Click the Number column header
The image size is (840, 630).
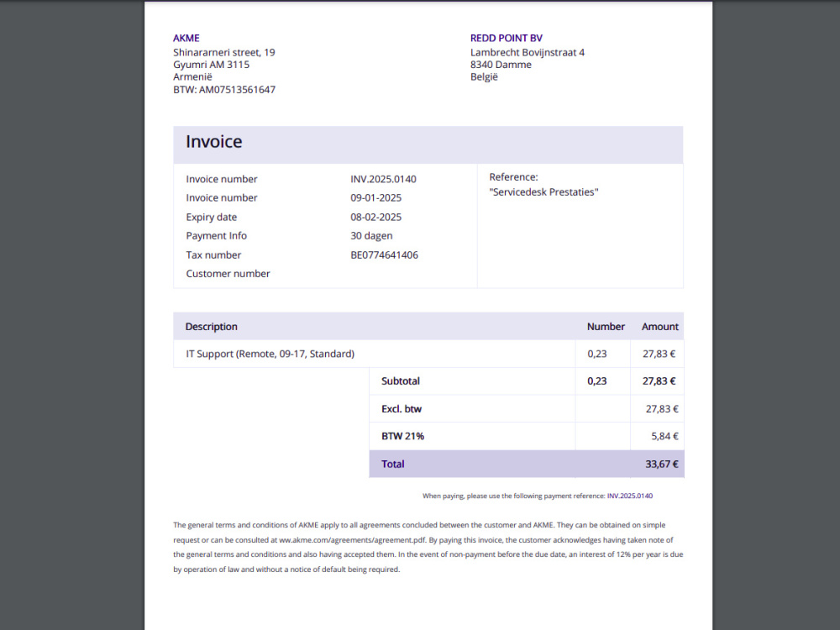(606, 327)
